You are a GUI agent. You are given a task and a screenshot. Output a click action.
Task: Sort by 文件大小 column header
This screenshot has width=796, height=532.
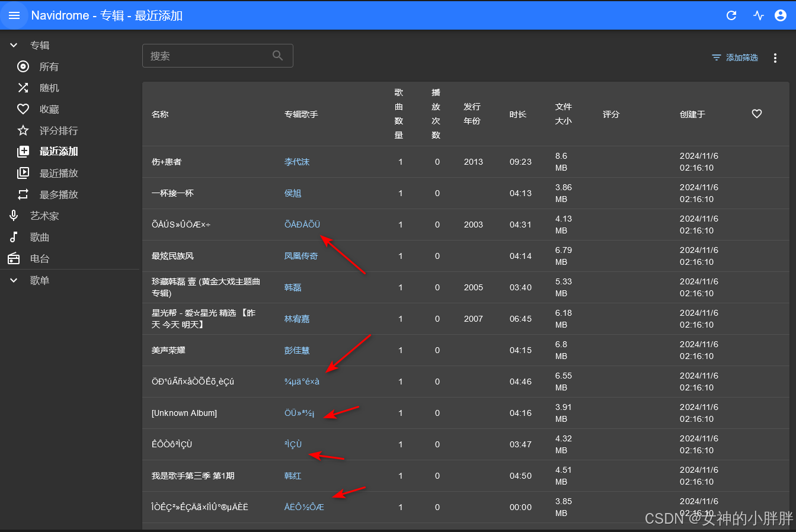click(x=564, y=114)
